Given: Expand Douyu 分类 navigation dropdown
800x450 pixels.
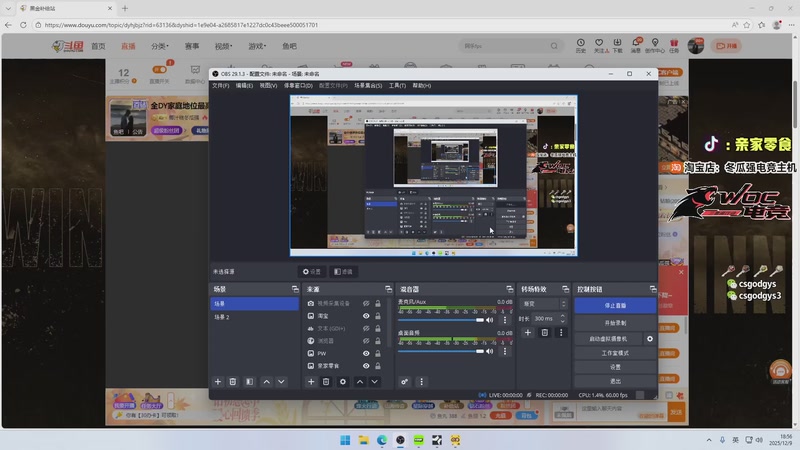Looking at the screenshot, I should [160, 46].
